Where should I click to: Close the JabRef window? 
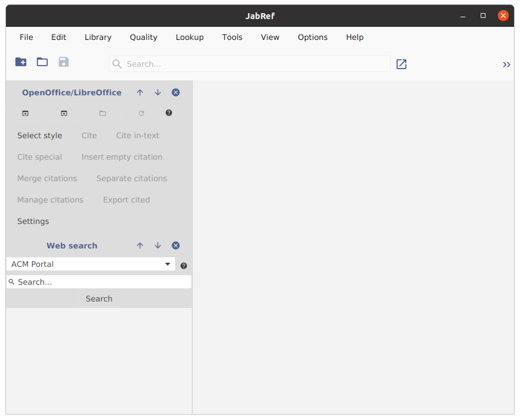[x=503, y=15]
